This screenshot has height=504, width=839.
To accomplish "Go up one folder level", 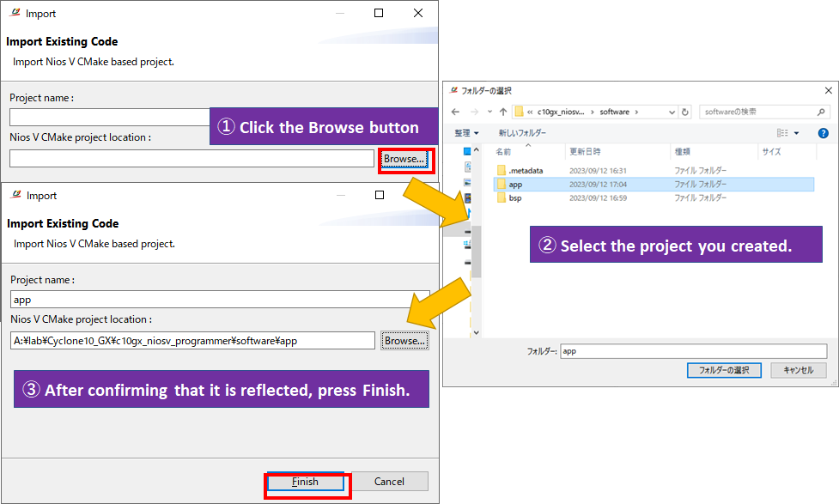I will tap(503, 111).
